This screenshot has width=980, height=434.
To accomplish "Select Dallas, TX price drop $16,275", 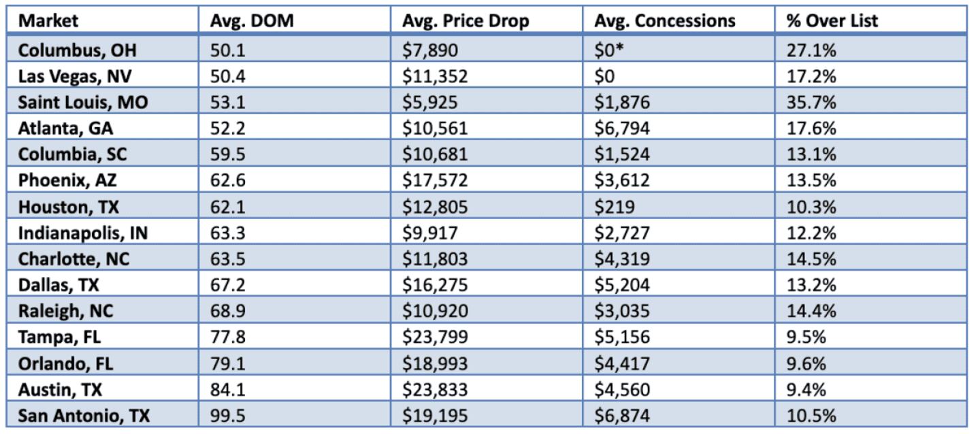I will (x=435, y=284).
